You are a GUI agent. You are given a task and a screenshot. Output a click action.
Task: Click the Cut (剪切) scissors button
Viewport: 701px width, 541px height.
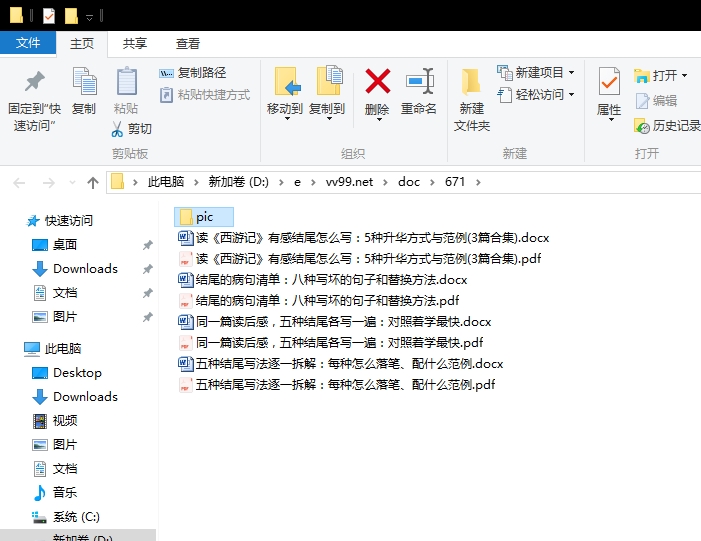coord(131,129)
